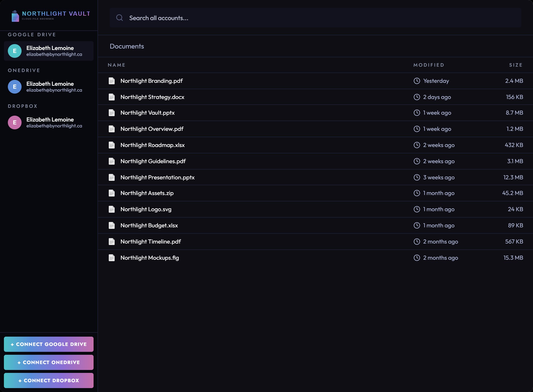The height and width of the screenshot is (392, 533).
Task: Click the file icon beside Northlight Mockups.fig
Action: 112,258
